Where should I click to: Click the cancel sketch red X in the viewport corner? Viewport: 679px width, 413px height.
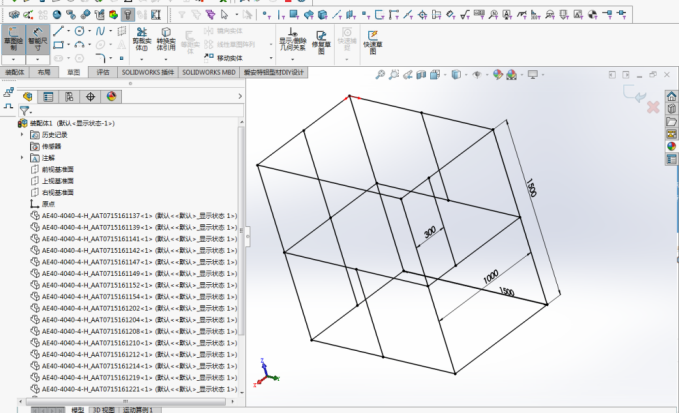(654, 106)
